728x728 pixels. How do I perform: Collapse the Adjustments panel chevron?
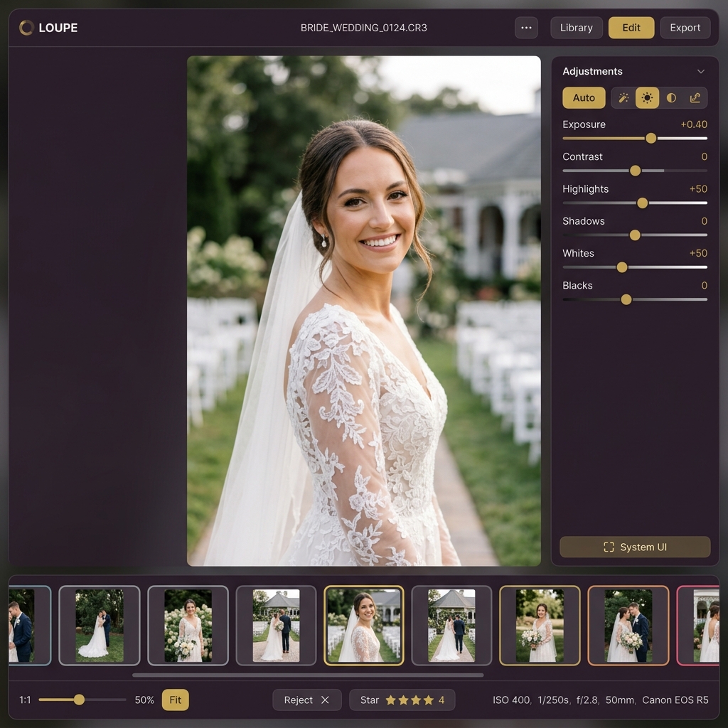700,72
